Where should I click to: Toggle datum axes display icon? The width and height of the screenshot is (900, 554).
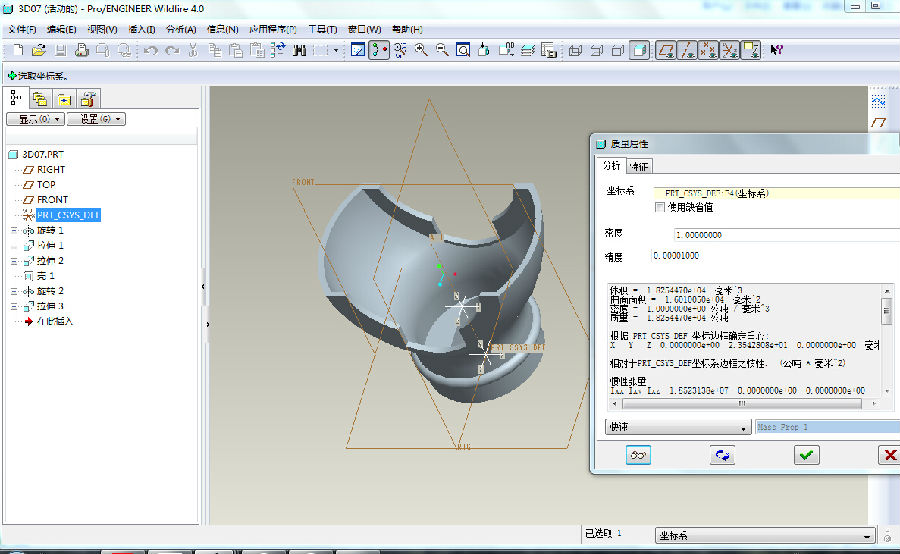(x=687, y=50)
